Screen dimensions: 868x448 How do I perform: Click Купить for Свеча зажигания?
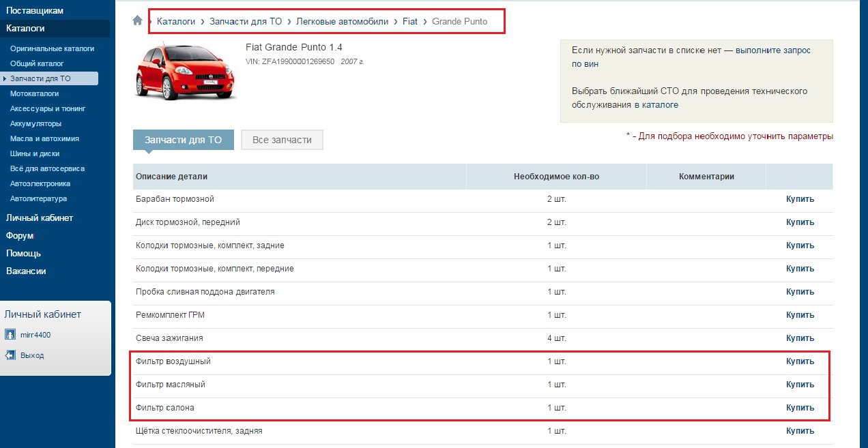coord(800,338)
